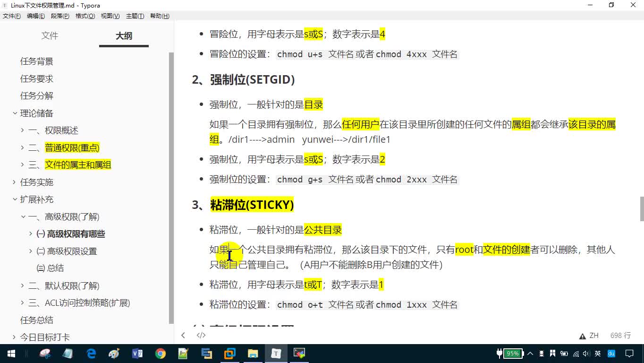Viewport: 644px width, 363px height.
Task: Switch sidebar to 文件 tab
Action: [x=50, y=36]
